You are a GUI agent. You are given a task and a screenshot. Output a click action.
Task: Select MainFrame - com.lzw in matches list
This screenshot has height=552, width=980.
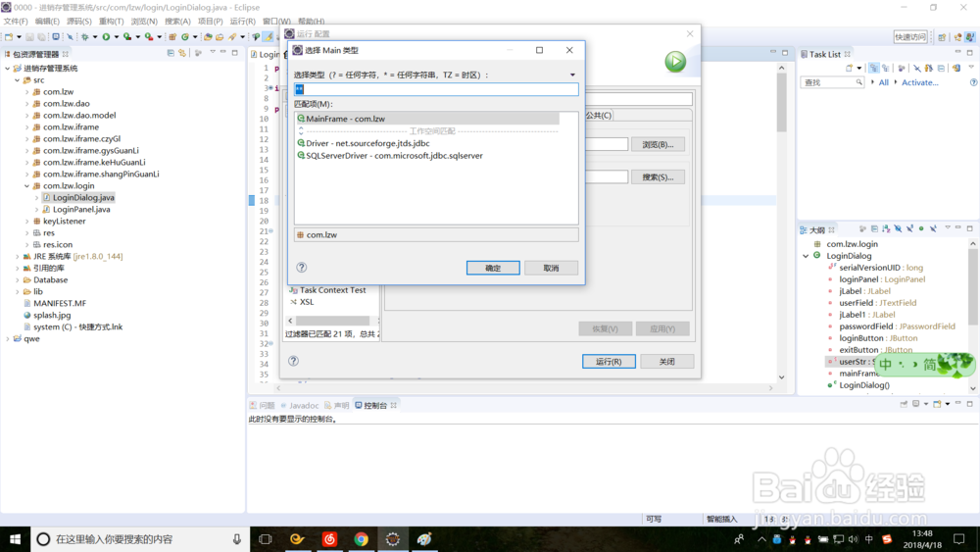coord(427,119)
